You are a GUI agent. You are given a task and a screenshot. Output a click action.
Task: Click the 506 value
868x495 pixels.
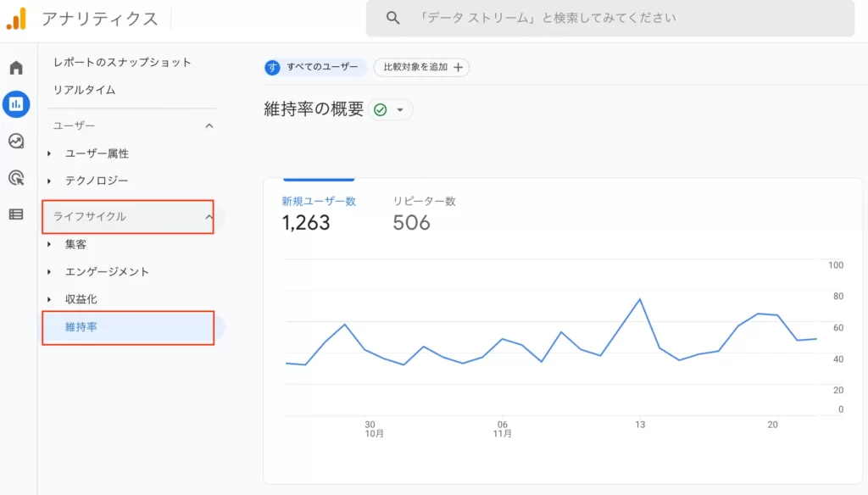[x=411, y=223]
